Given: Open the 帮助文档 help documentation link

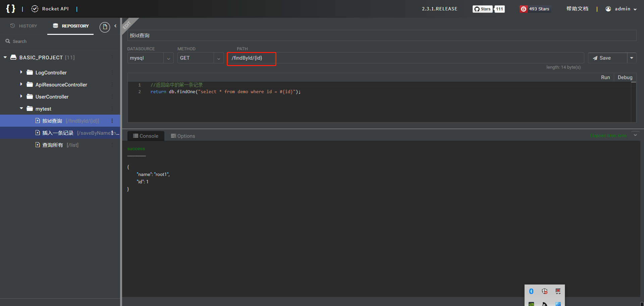Looking at the screenshot, I should tap(577, 9).
